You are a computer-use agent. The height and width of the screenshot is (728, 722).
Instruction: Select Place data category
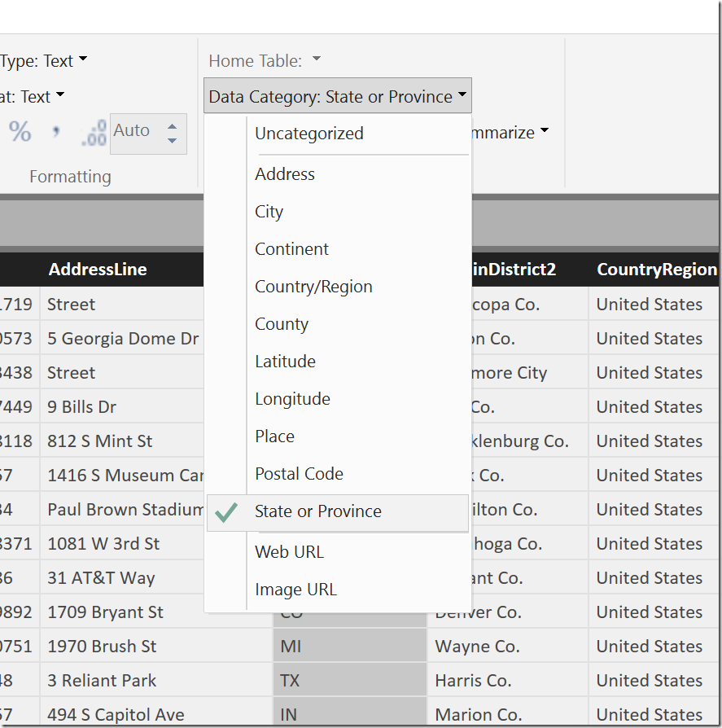point(337,436)
